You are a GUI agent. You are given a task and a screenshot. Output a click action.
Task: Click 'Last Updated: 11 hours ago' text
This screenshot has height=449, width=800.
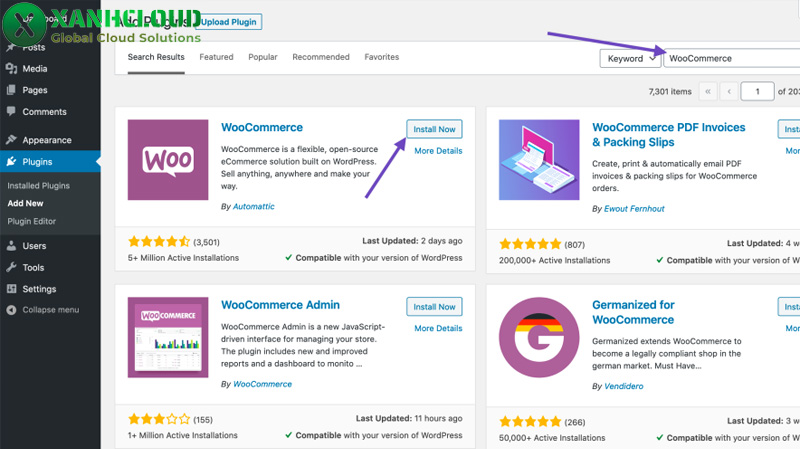point(409,418)
